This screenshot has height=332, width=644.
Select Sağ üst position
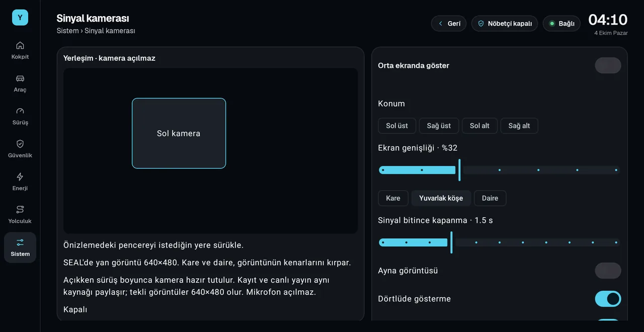pyautogui.click(x=439, y=126)
